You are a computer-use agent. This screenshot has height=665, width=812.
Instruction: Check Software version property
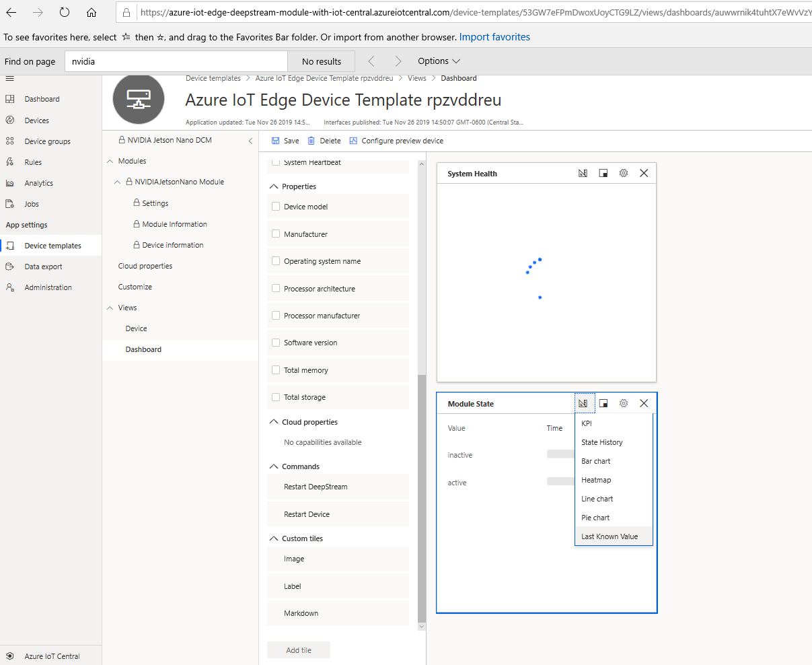click(276, 343)
